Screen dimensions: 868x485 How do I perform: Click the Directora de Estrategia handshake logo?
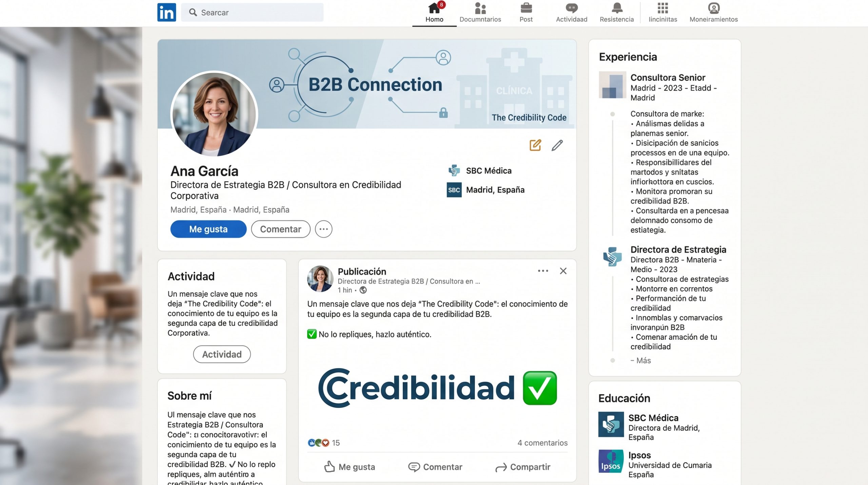(x=612, y=256)
